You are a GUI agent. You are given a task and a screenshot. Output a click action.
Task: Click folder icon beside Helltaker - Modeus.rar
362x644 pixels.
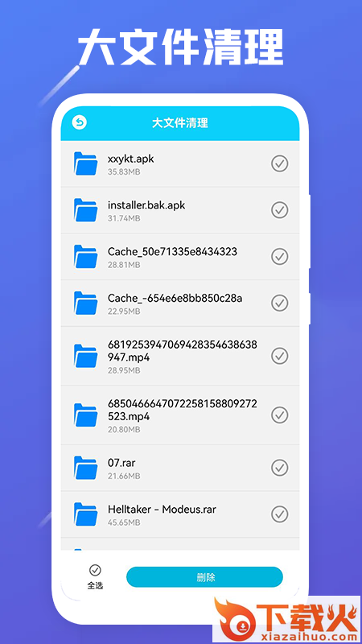pyautogui.click(x=86, y=514)
